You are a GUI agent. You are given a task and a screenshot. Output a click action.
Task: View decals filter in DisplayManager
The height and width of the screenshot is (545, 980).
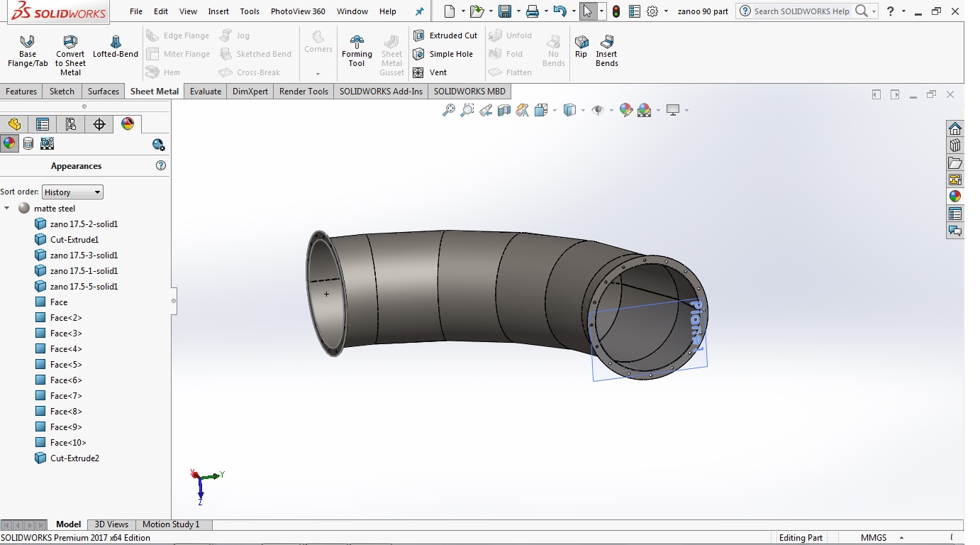tap(28, 143)
